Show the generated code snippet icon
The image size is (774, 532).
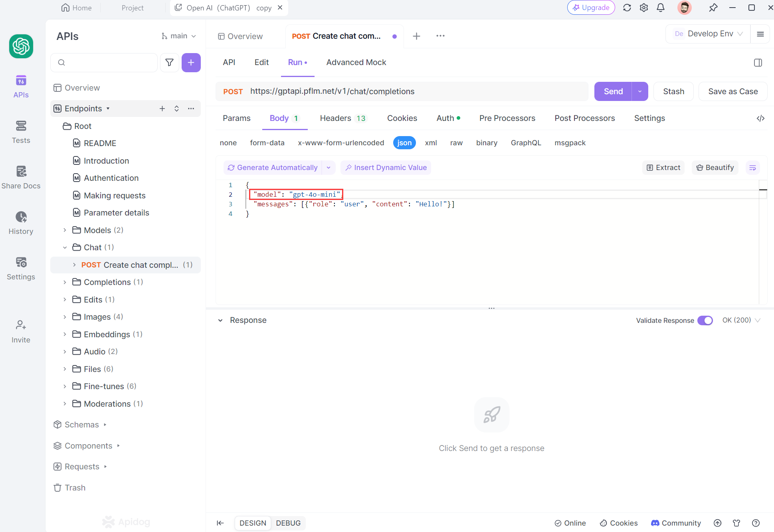[x=760, y=118]
